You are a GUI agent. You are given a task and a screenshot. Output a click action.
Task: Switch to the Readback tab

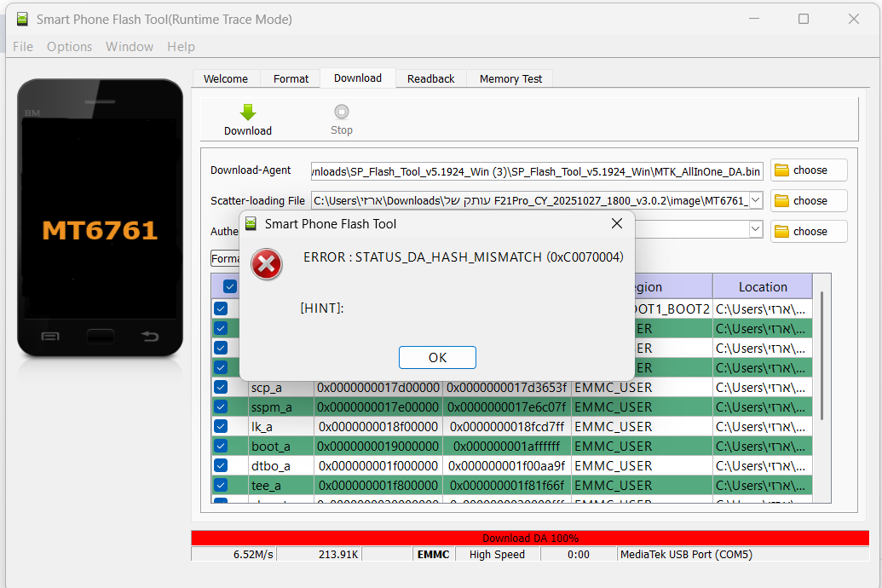[430, 78]
